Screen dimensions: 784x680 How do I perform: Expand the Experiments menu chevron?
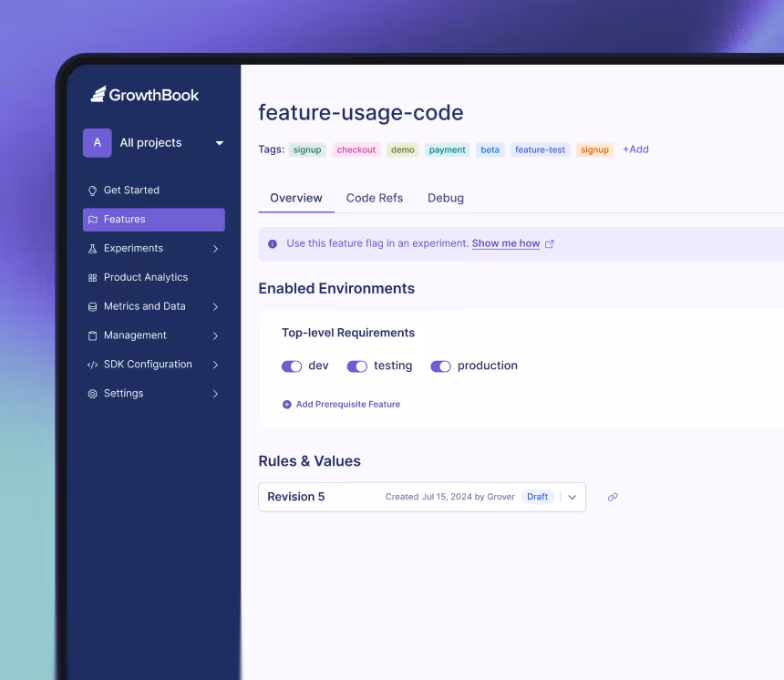pyautogui.click(x=215, y=249)
